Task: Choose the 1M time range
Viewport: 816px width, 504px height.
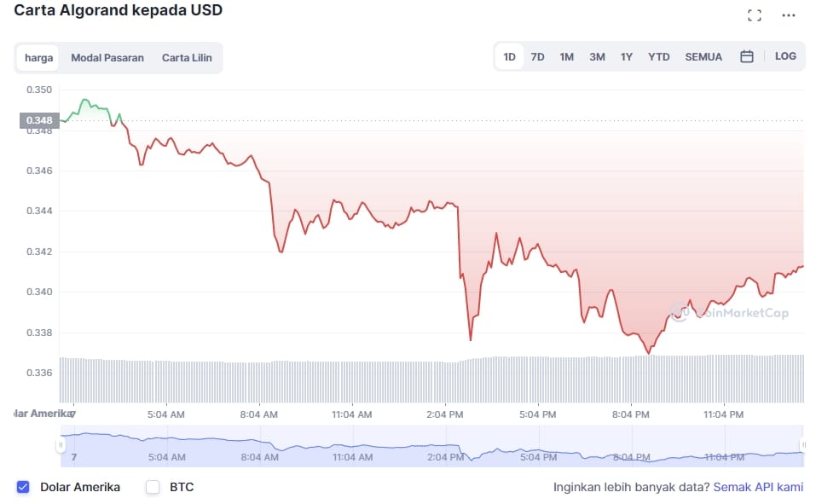Action: [x=566, y=57]
